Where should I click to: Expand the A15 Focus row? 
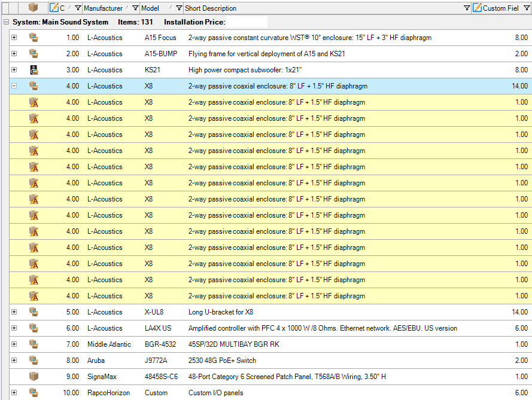tap(14, 38)
